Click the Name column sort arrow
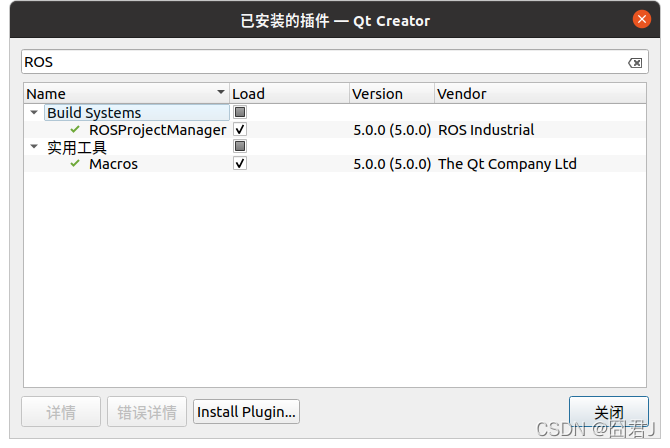670x448 pixels. point(220,93)
